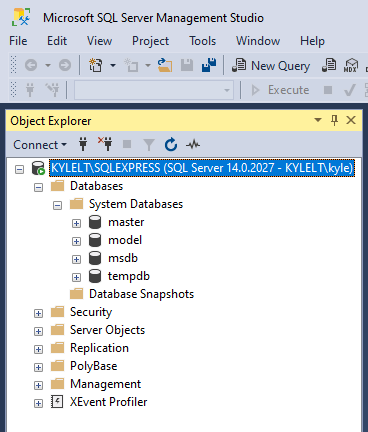Open the Tools menu
The width and height of the screenshot is (368, 432).
pos(202,41)
